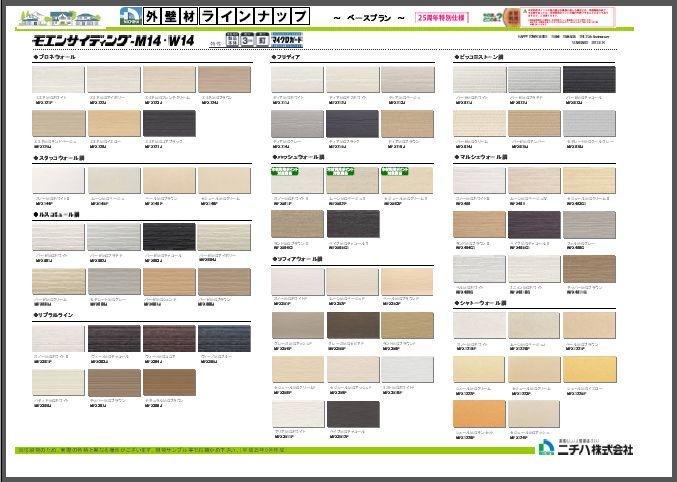Select the dark brown swatch under ソフィアウォール調

click(x=353, y=326)
